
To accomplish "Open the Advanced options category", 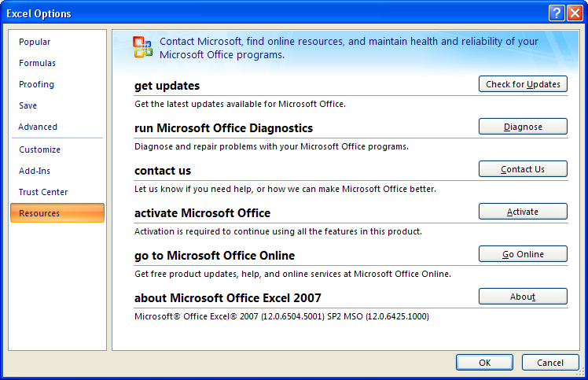I will (38, 127).
